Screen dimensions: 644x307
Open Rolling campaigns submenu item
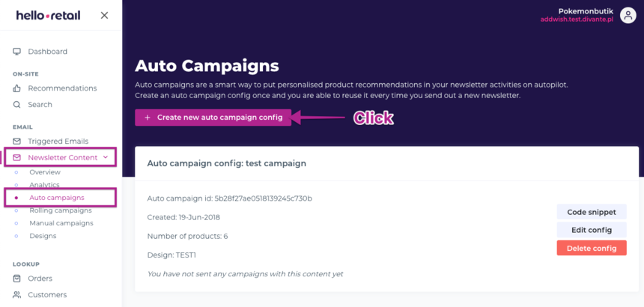[60, 210]
